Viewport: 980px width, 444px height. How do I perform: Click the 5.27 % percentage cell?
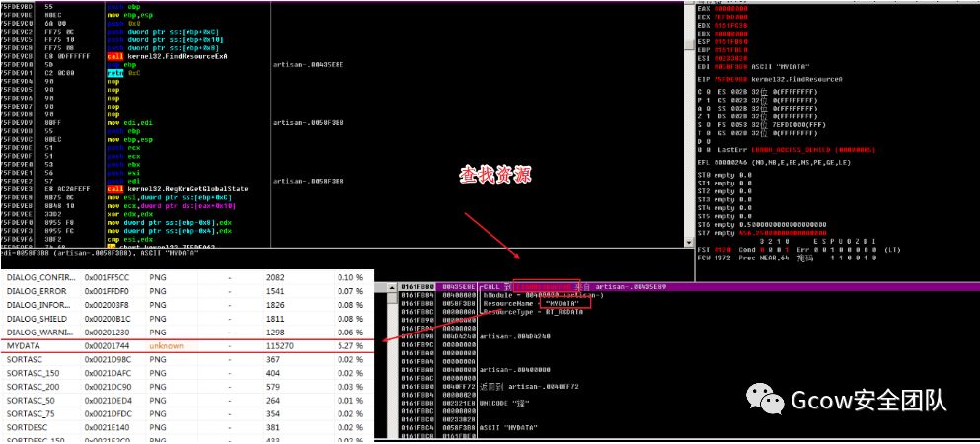pyautogui.click(x=350, y=345)
